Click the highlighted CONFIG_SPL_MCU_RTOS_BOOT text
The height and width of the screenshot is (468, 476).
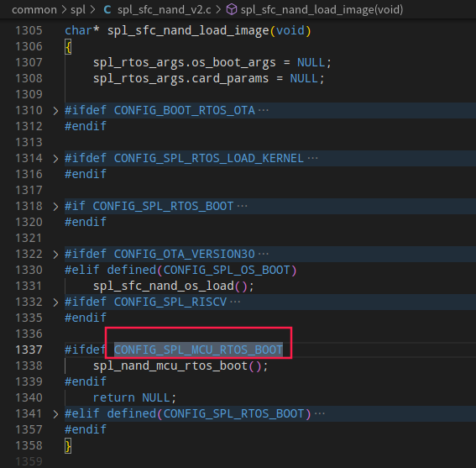coord(198,350)
